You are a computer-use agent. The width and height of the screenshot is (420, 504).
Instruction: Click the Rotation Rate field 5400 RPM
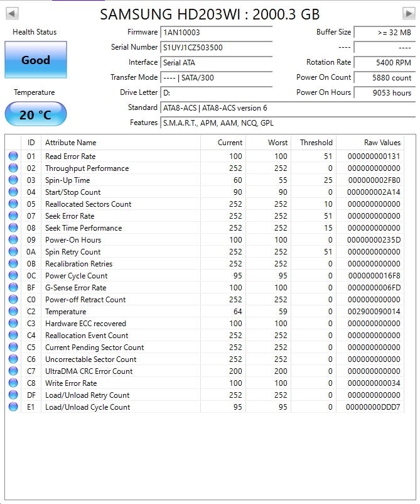(384, 62)
